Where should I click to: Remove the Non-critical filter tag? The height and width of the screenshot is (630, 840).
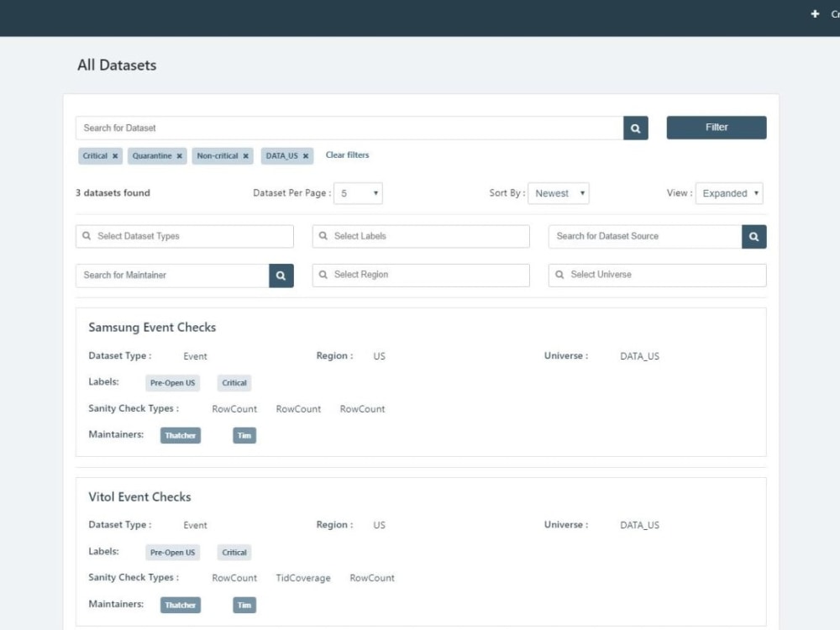pos(246,156)
